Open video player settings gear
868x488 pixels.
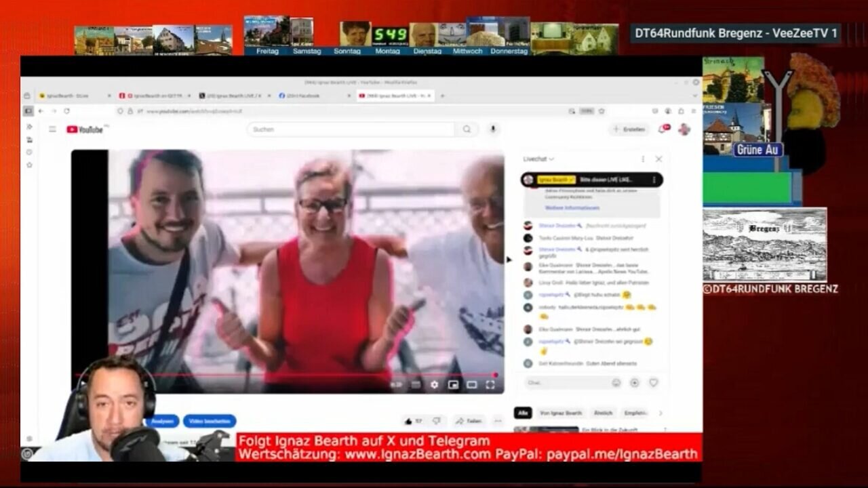tap(434, 384)
